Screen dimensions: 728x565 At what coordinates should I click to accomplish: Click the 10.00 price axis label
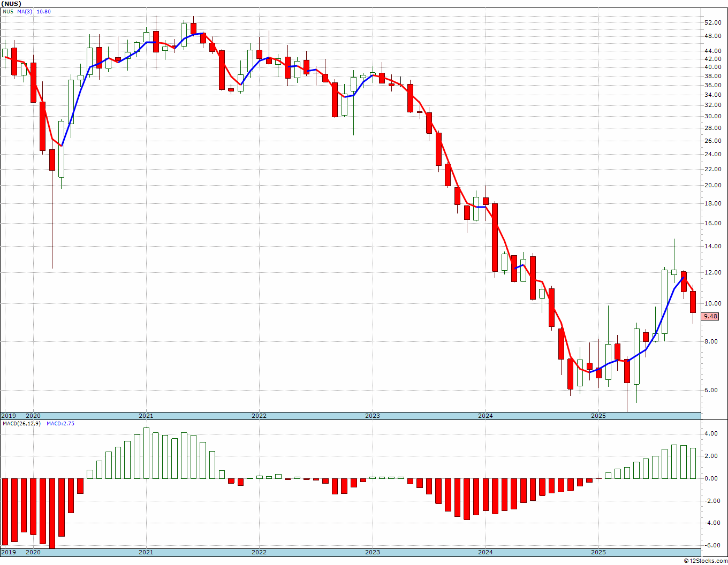point(712,304)
